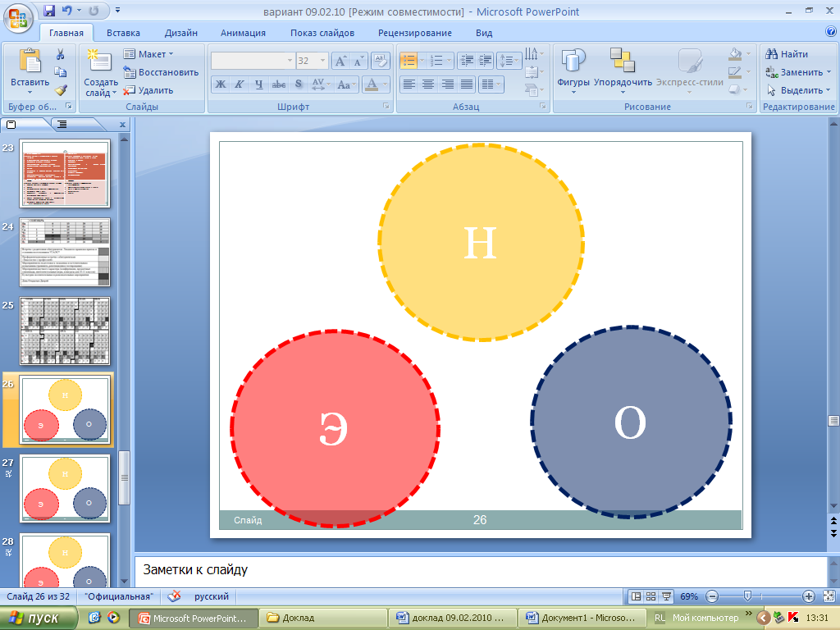This screenshot has height=630, width=840.
Task: Open shape outline options
Action: click(x=739, y=72)
